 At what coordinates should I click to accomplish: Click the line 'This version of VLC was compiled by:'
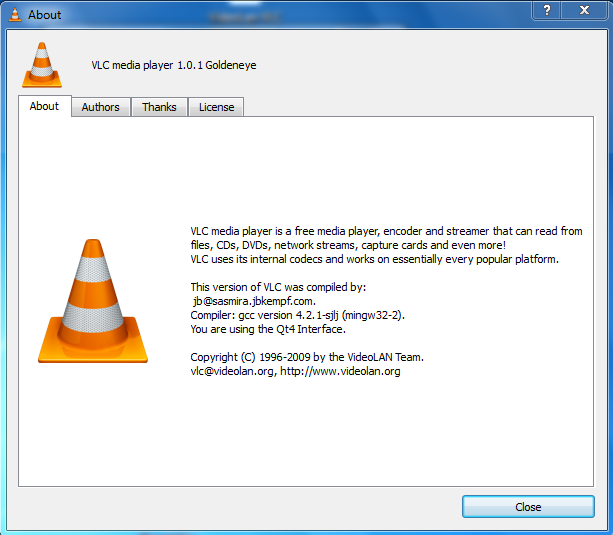(278, 287)
